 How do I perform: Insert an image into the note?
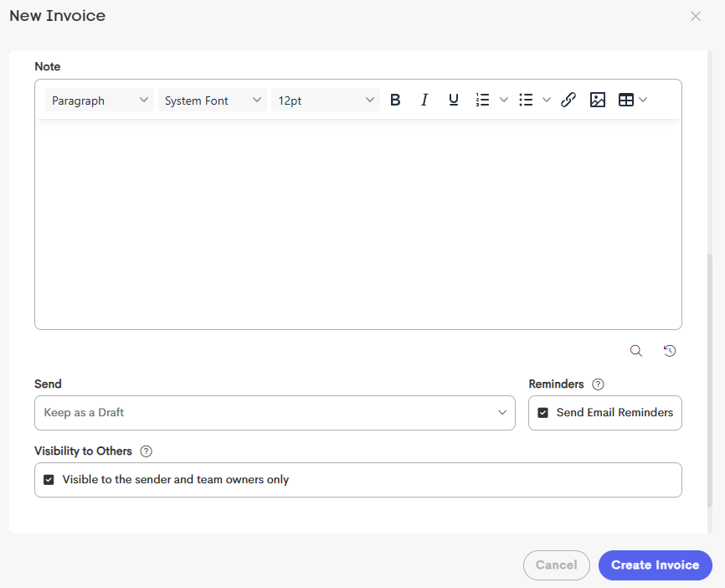(x=598, y=100)
